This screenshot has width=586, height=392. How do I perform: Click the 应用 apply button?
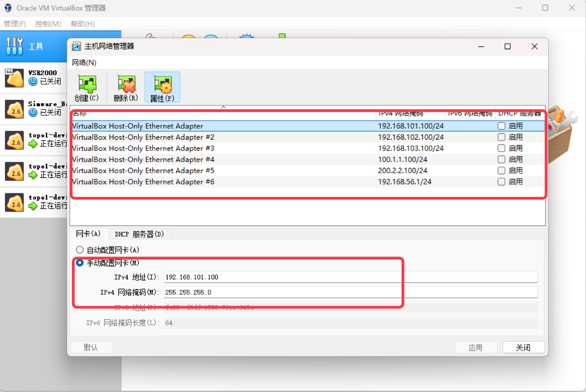pos(476,347)
